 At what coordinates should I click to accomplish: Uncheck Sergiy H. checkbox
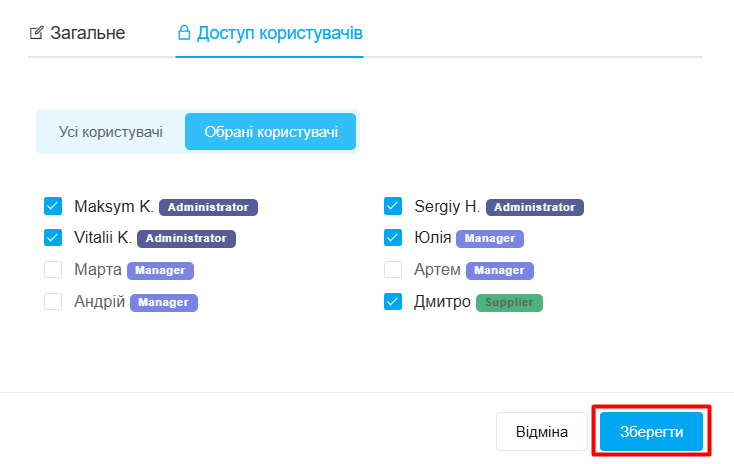pos(393,207)
